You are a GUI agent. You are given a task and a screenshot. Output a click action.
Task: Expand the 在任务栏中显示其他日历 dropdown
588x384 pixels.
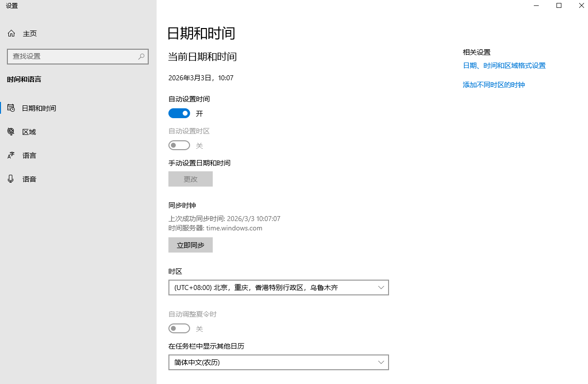[278, 362]
